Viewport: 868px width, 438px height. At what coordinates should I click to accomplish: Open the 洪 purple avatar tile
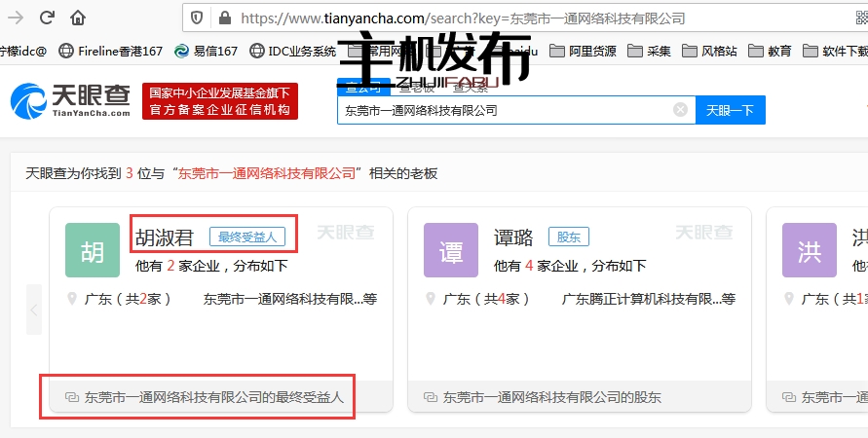(809, 250)
